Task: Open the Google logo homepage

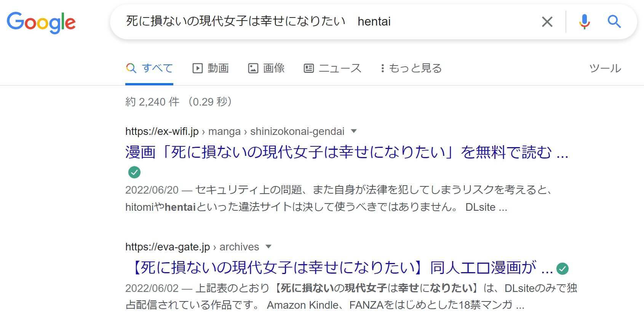Action: 41,22
